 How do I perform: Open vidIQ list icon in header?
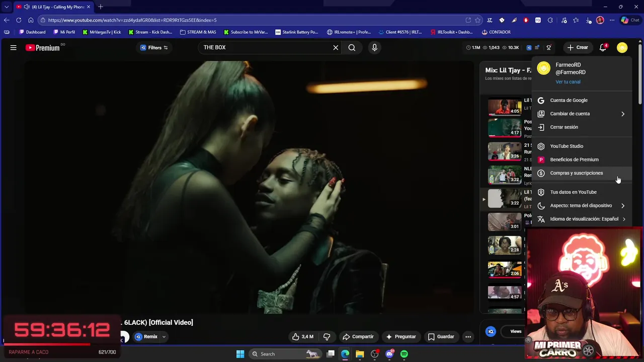point(537,48)
